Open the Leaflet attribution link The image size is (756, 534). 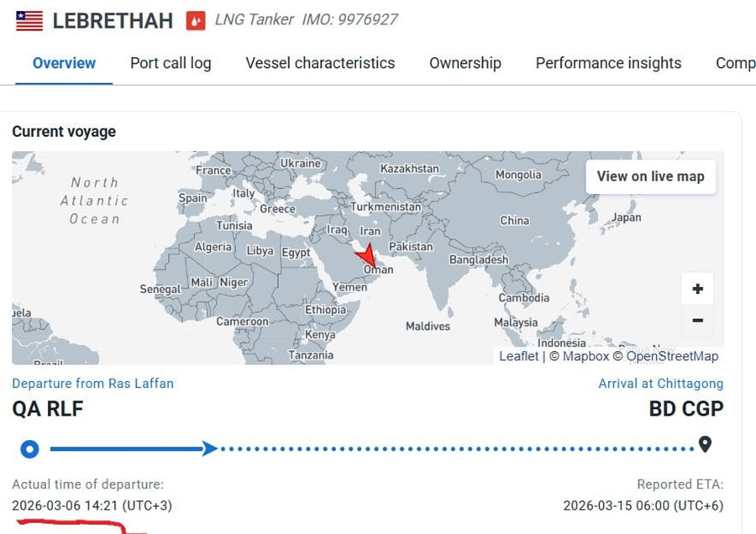(518, 356)
